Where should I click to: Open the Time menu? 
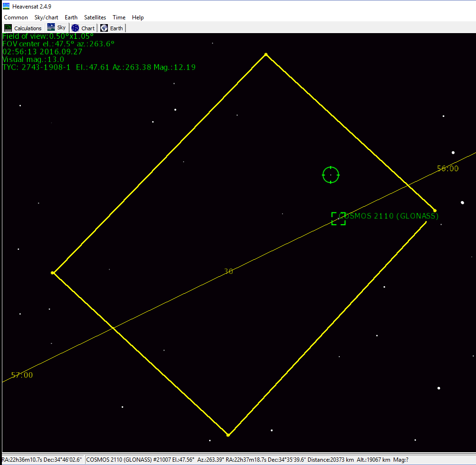click(x=119, y=18)
